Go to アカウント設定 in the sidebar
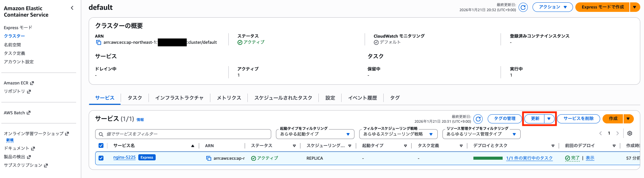The image size is (644, 178). tap(19, 62)
